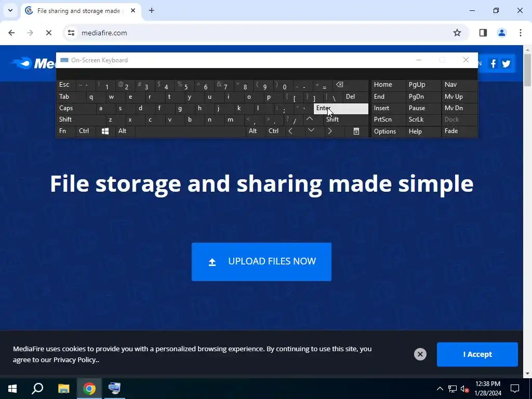Click the network tray icon
Viewport: 532px width, 399px height.
453,389
